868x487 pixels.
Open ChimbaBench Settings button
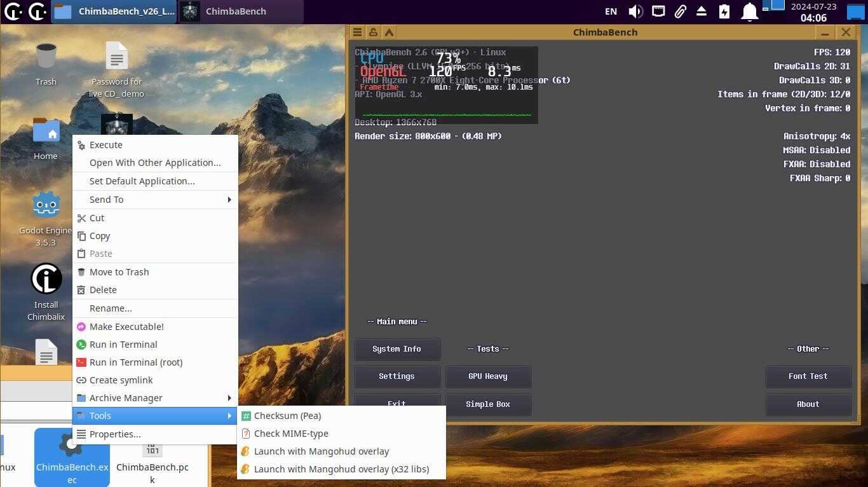point(397,376)
